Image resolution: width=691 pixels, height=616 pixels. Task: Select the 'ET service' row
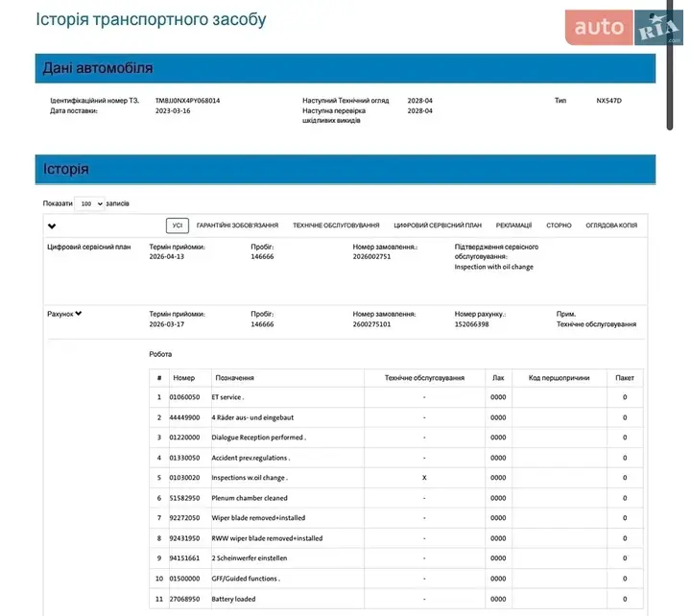click(396, 397)
